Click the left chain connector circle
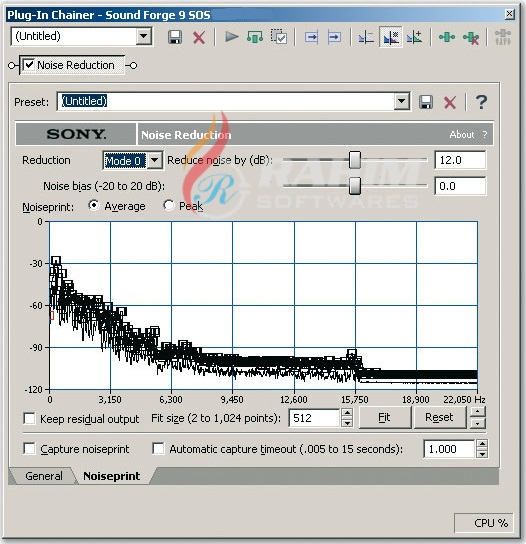Screen dimensions: 526x544 pos(12,65)
